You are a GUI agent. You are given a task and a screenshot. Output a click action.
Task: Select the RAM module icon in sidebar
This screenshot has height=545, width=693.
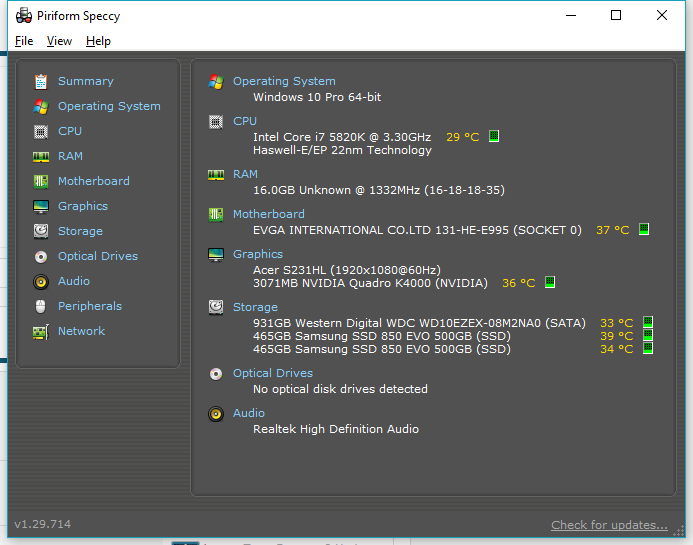tap(41, 156)
